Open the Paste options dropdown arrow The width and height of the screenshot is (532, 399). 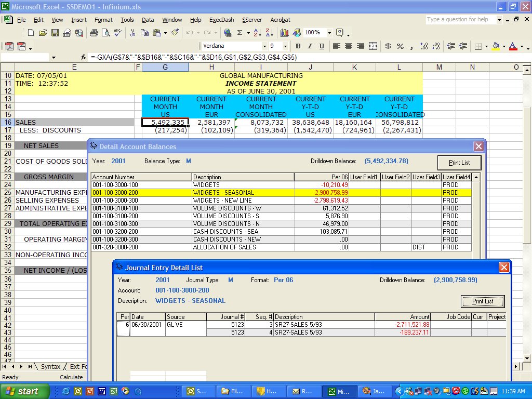166,33
